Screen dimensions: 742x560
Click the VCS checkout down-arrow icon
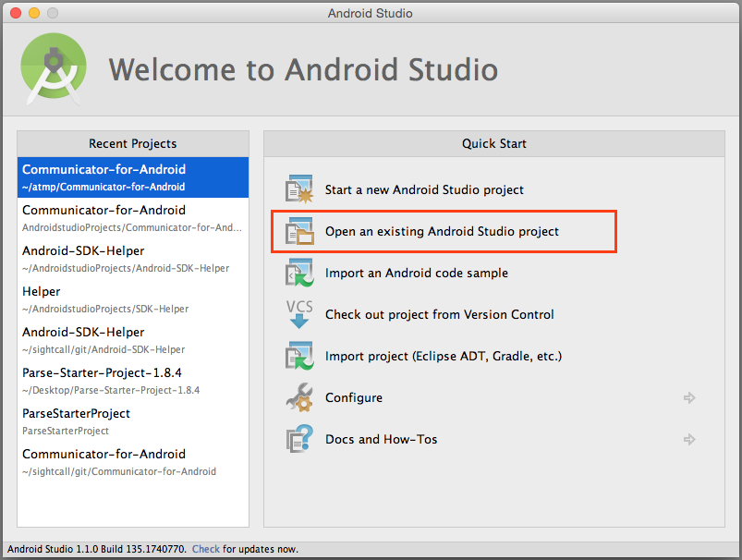click(x=299, y=314)
